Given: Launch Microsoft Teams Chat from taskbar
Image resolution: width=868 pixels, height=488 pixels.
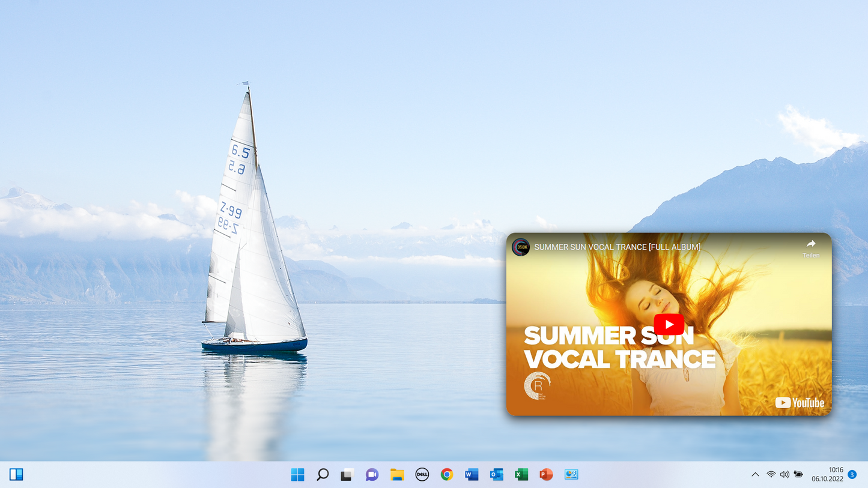Looking at the screenshot, I should tap(372, 475).
